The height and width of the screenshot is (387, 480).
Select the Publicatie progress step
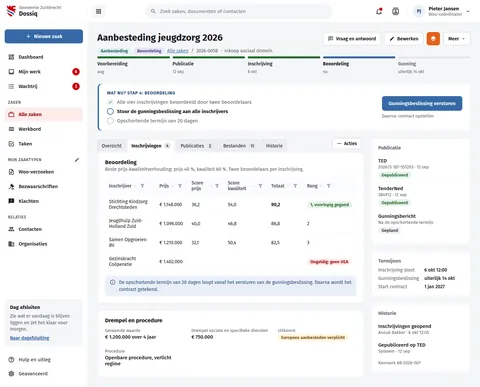(209, 66)
